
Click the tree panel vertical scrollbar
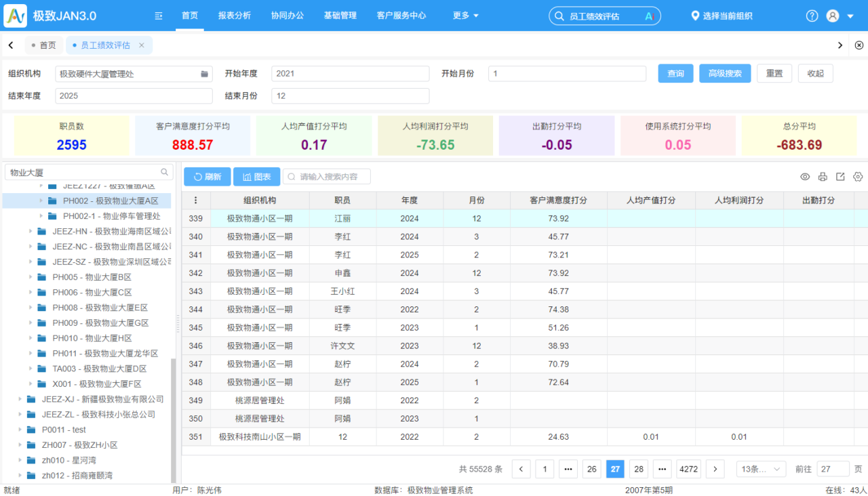174,420
